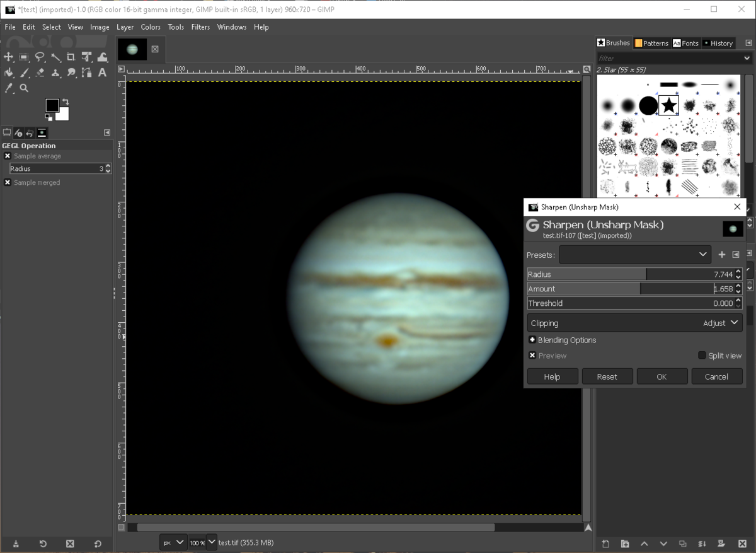The width and height of the screenshot is (756, 553).
Task: Expand the Blending Options section
Action: (x=532, y=340)
